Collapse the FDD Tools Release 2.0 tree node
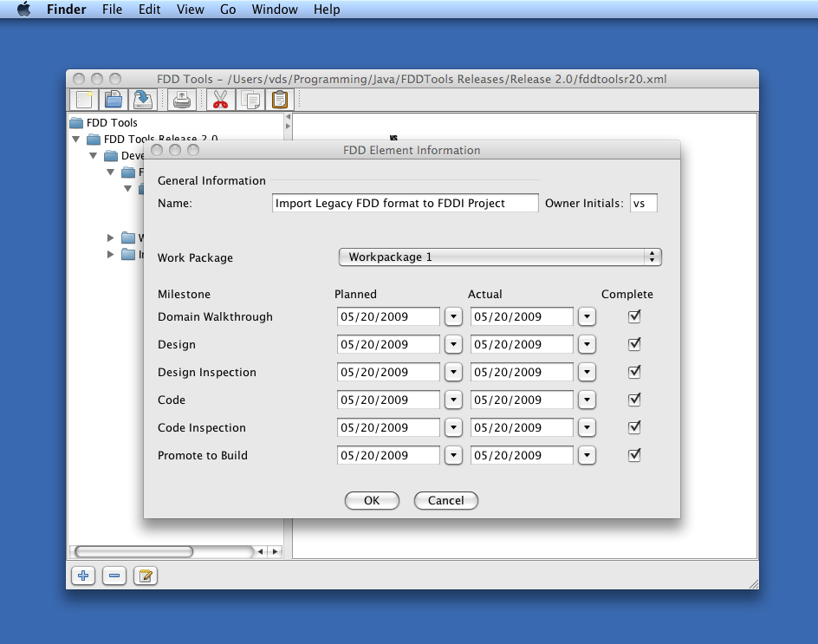The width and height of the screenshot is (818, 644). point(76,140)
